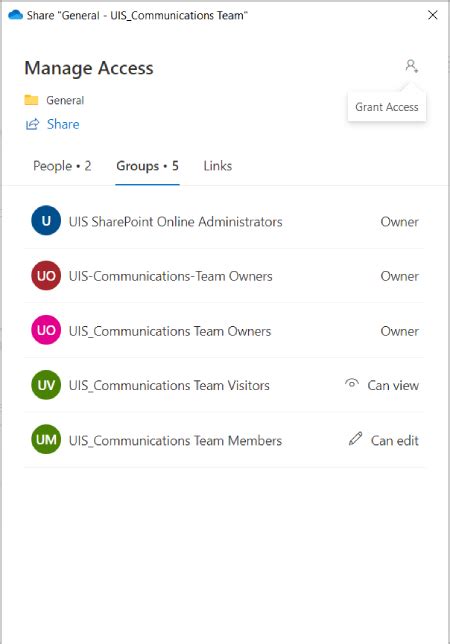Screen dimensions: 450x644
Task: Click the yellow General folder icon
Action: pos(31,100)
